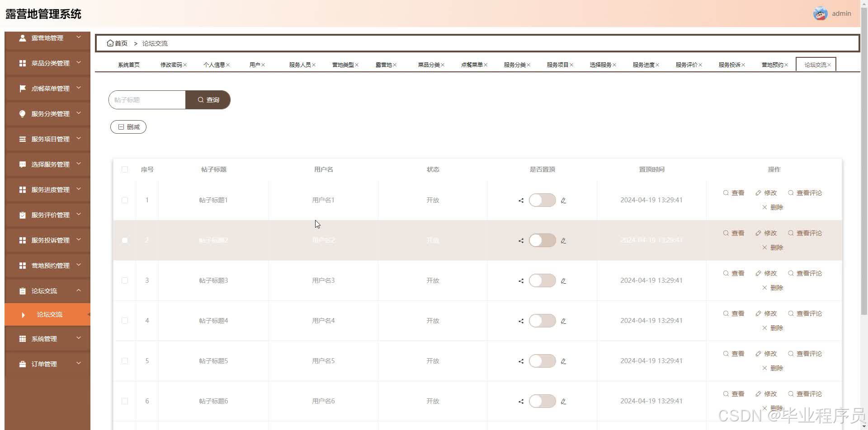This screenshot has width=868, height=430.
Task: Expand 订单管理 sidebar menu chevron
Action: point(79,363)
